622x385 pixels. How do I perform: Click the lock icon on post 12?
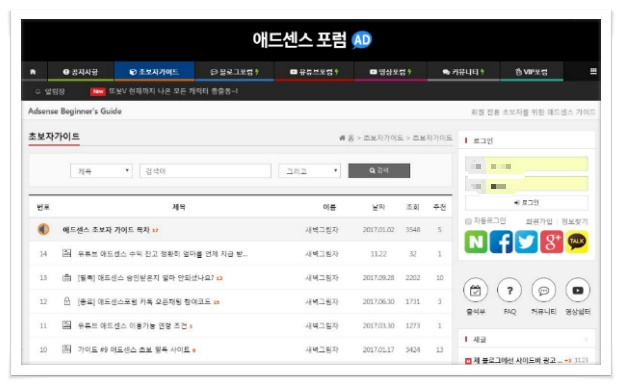67,301
